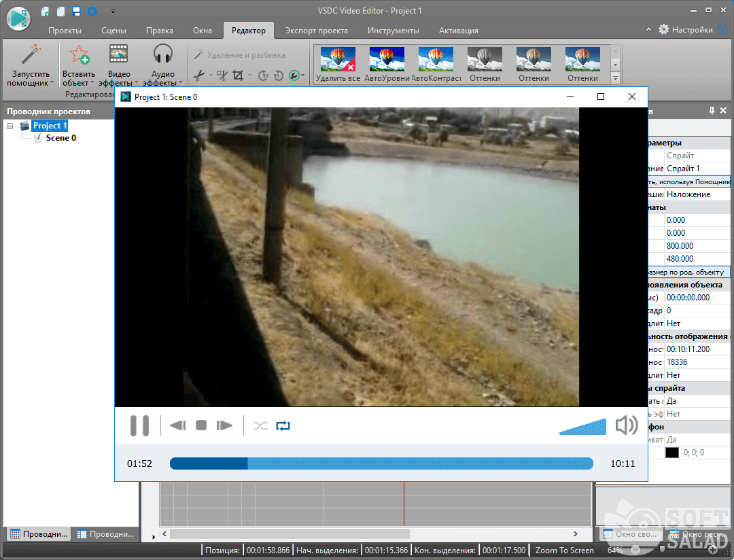Switch to the Правка tab
The width and height of the screenshot is (734, 560).
click(x=160, y=31)
